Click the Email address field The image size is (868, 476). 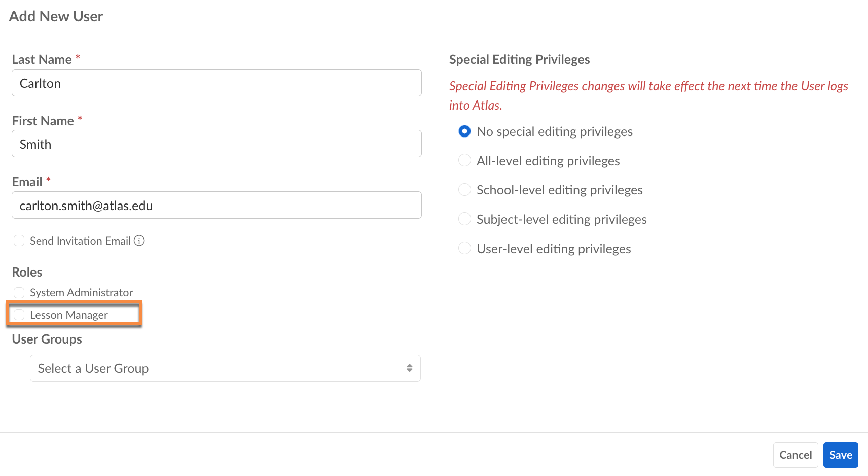(x=216, y=206)
